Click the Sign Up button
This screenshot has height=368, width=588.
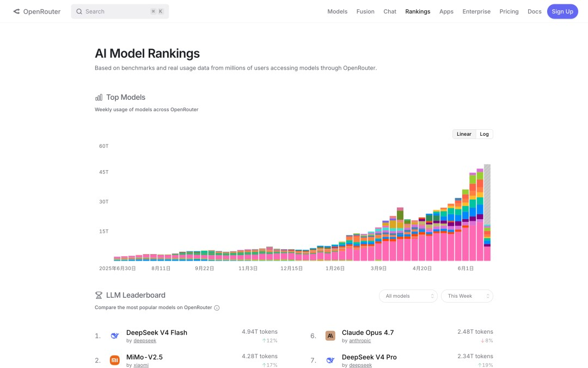point(562,11)
